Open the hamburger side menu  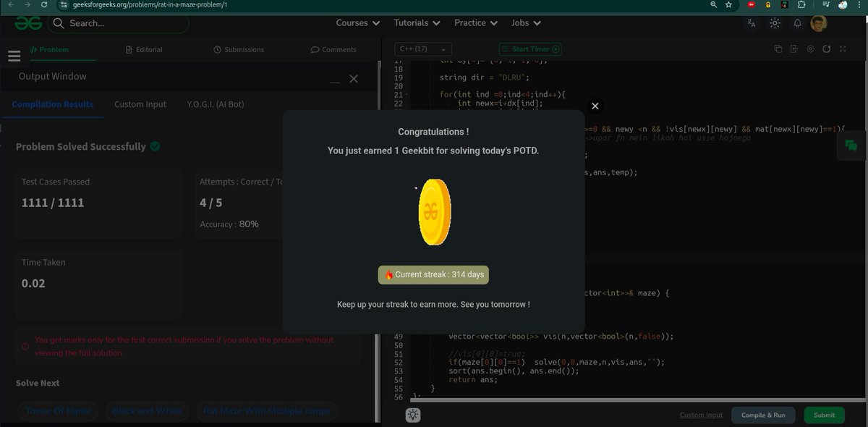14,56
